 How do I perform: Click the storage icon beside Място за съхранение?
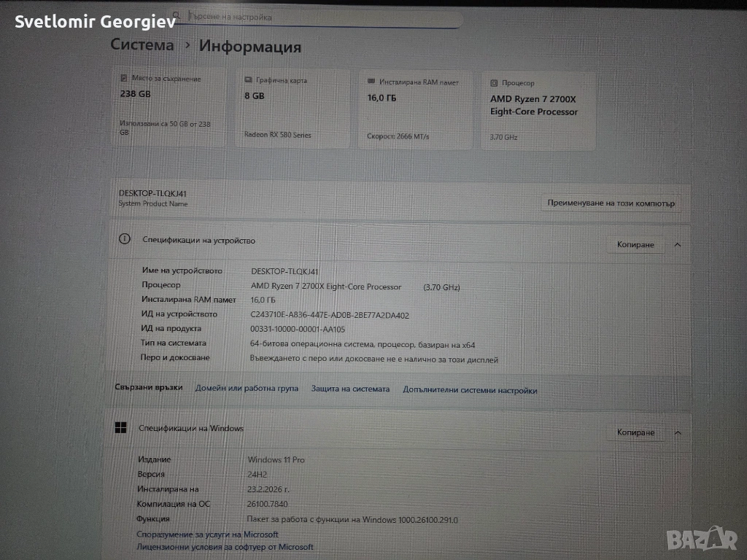click(125, 78)
